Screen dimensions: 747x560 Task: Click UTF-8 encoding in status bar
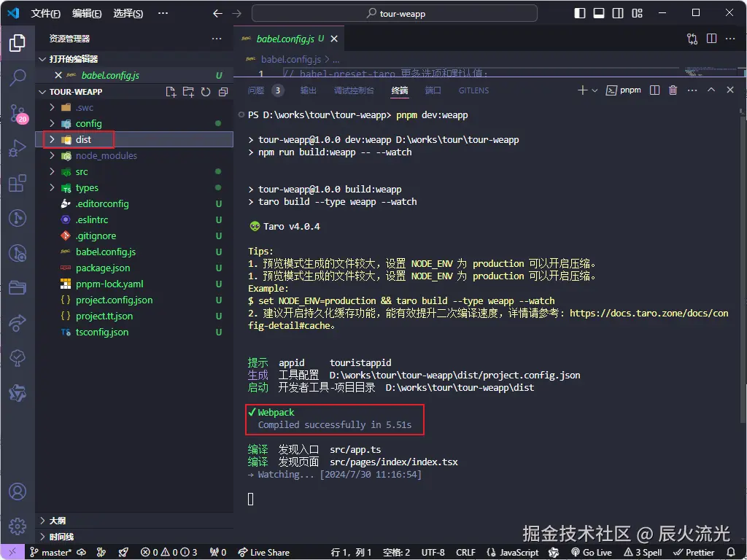pyautogui.click(x=433, y=553)
